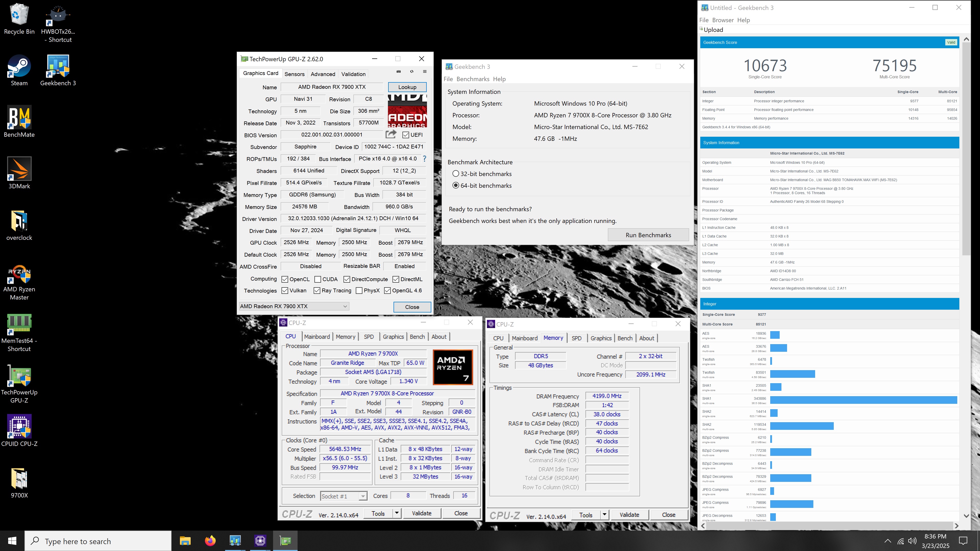
Task: Open the Steam desktop icon
Action: click(19, 70)
